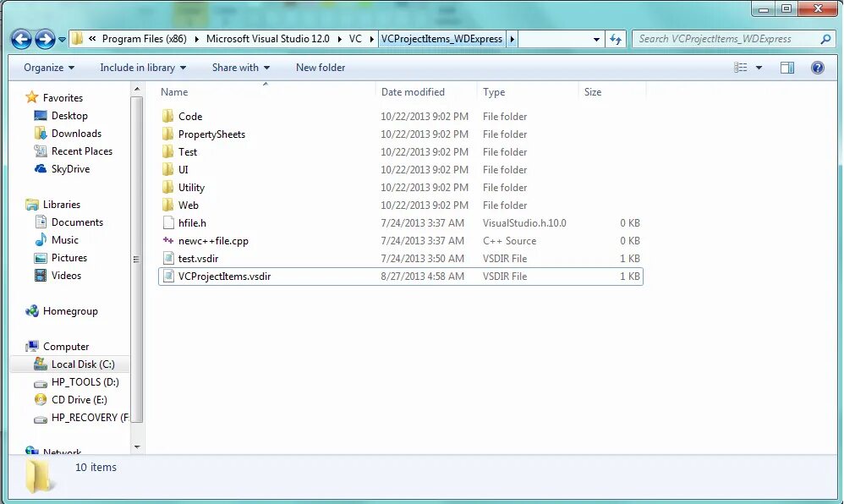Viewport: 844px width, 504px height.
Task: Open the Share with menu
Action: tap(241, 68)
